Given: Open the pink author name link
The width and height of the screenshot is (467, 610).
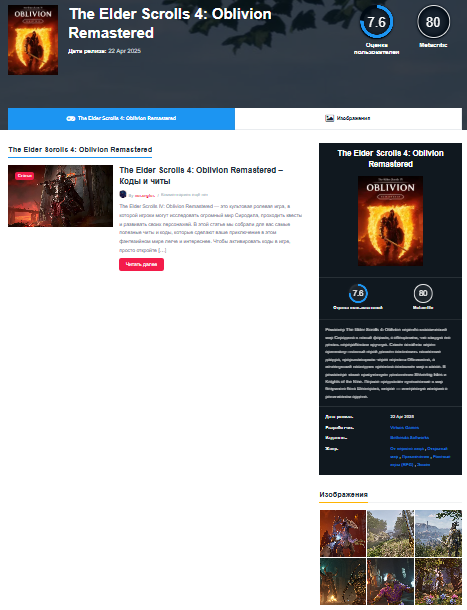Looking at the screenshot, I should [x=145, y=195].
